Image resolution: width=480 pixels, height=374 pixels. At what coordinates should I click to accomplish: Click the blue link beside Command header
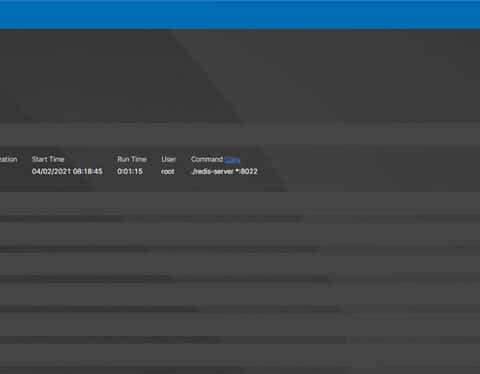click(232, 160)
